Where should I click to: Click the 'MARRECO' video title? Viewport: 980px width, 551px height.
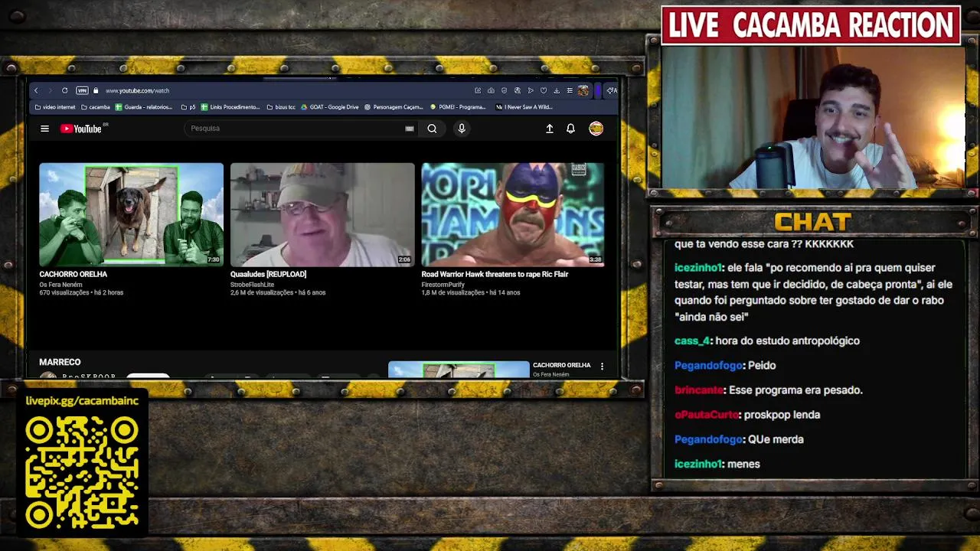[x=60, y=362]
